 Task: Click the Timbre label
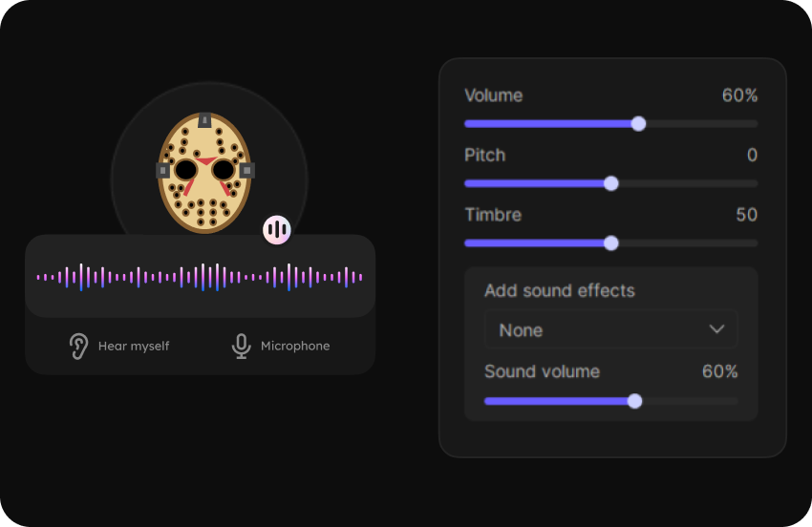(x=493, y=214)
